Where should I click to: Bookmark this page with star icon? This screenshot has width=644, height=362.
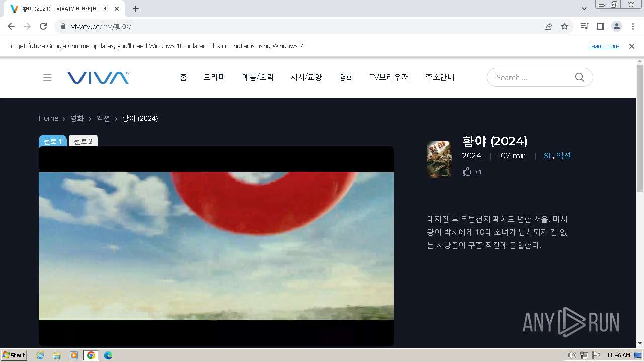(565, 26)
